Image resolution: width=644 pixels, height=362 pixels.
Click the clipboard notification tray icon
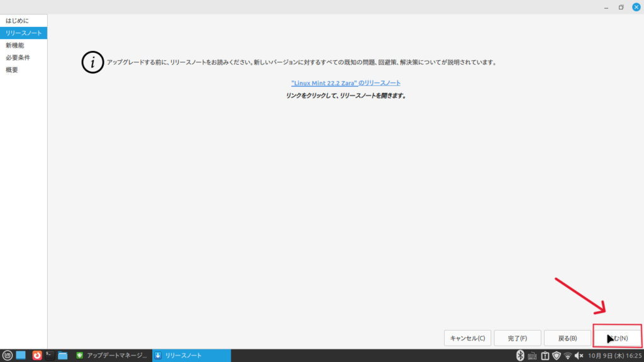click(545, 355)
